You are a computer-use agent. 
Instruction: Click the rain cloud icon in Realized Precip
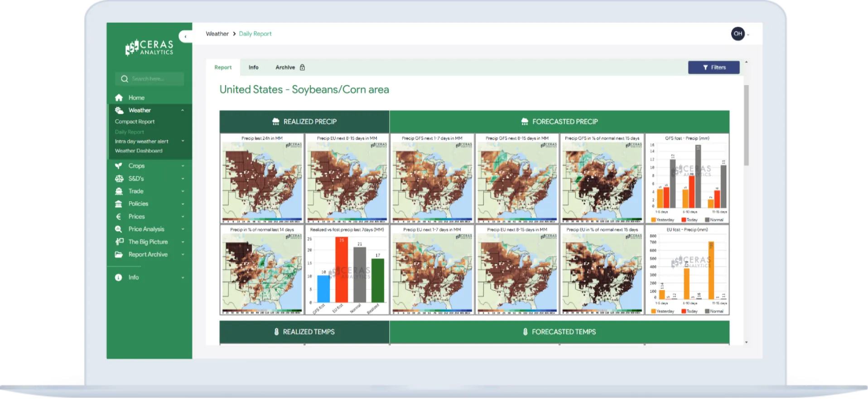pos(275,121)
